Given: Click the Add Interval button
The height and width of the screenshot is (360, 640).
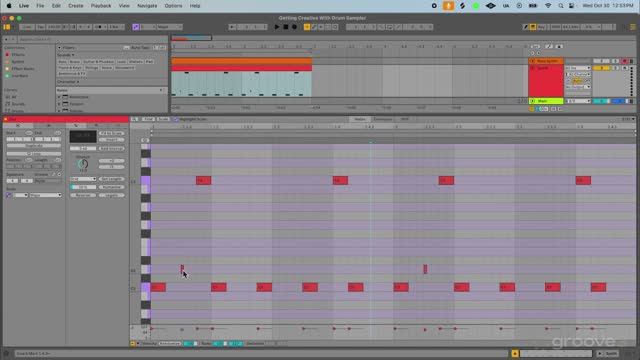Looking at the screenshot, I should 111,149.
